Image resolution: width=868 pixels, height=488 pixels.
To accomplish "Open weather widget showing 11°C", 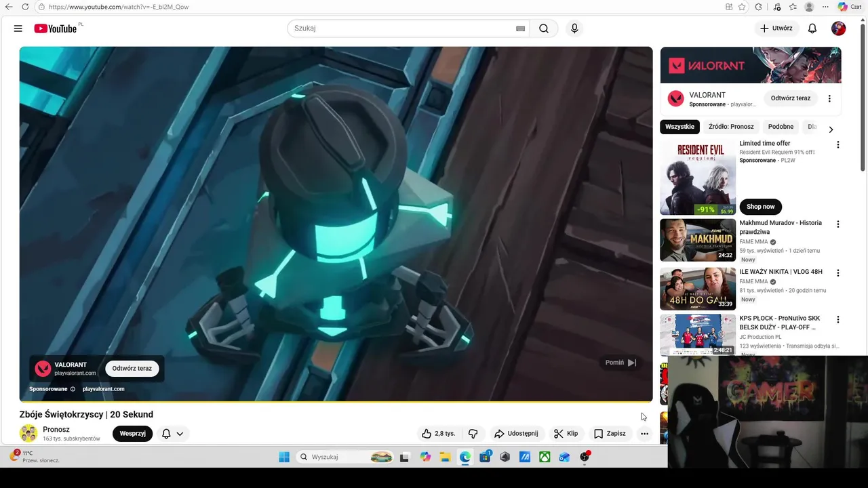I will 34,456.
